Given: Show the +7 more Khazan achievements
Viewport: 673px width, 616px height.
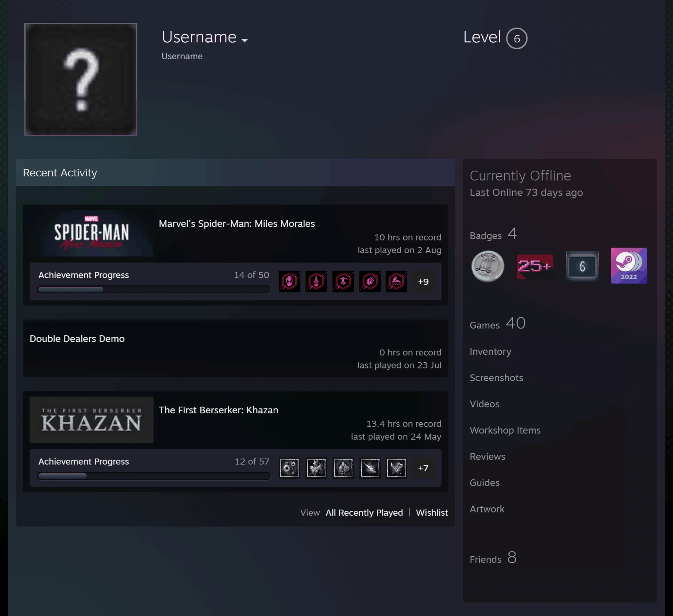Looking at the screenshot, I should coord(423,468).
